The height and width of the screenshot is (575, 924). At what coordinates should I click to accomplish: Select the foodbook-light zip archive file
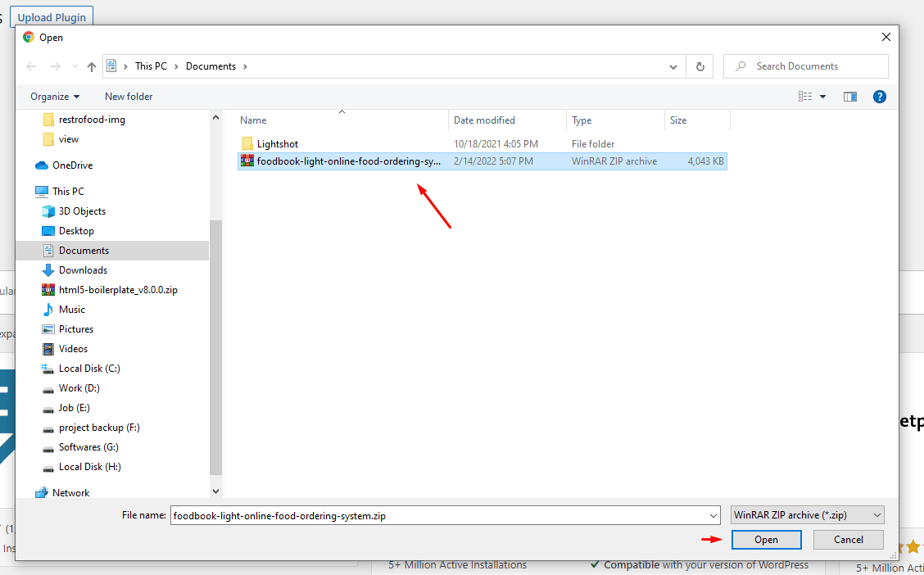click(x=348, y=161)
